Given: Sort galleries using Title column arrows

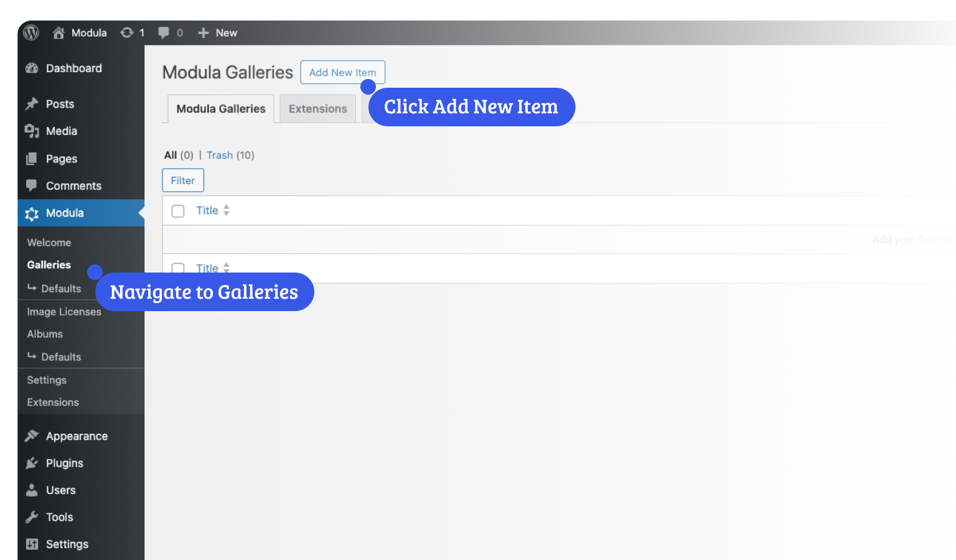Looking at the screenshot, I should pos(227,210).
